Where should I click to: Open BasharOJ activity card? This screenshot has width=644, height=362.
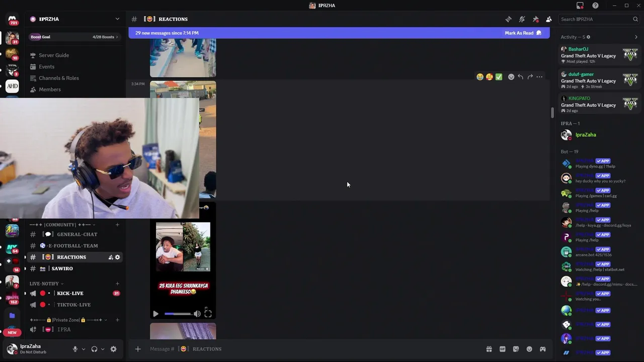point(599,55)
